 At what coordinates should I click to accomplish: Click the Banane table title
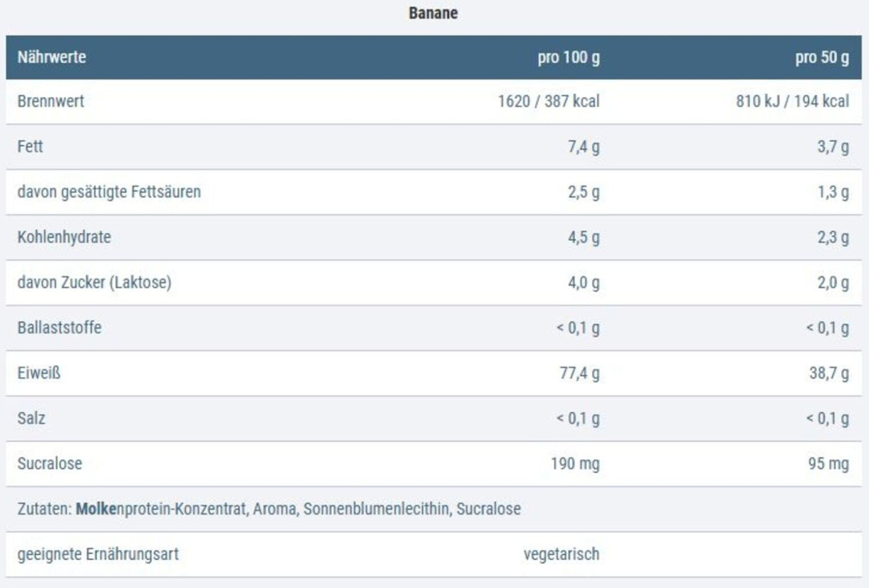(433, 13)
